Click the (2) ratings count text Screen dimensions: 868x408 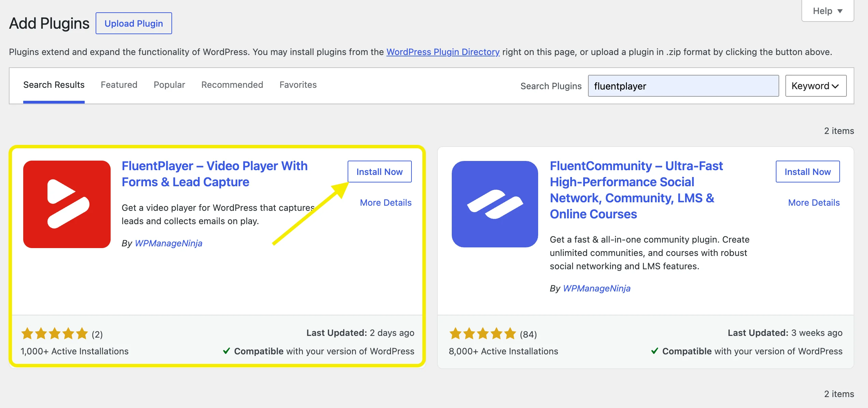coord(97,334)
